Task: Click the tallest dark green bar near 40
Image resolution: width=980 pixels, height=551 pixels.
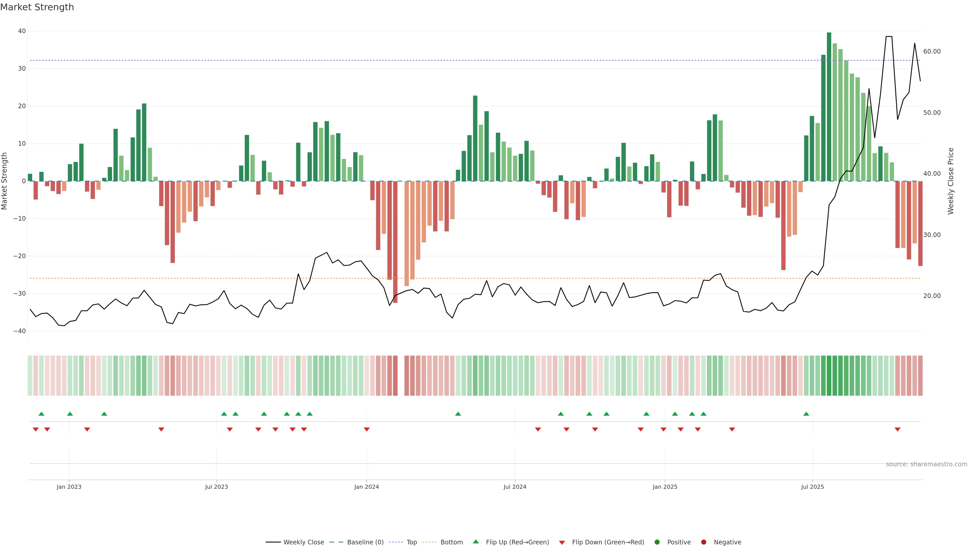Action: click(829, 106)
